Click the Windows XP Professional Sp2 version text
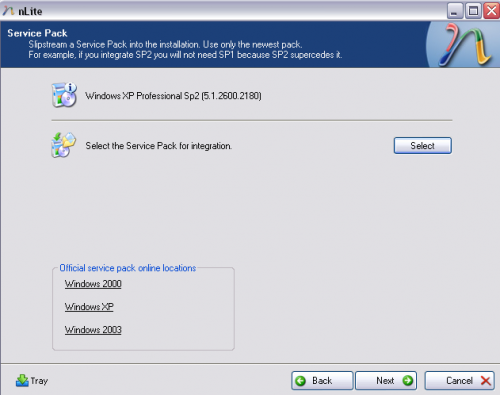This screenshot has height=395, width=500. (x=173, y=96)
